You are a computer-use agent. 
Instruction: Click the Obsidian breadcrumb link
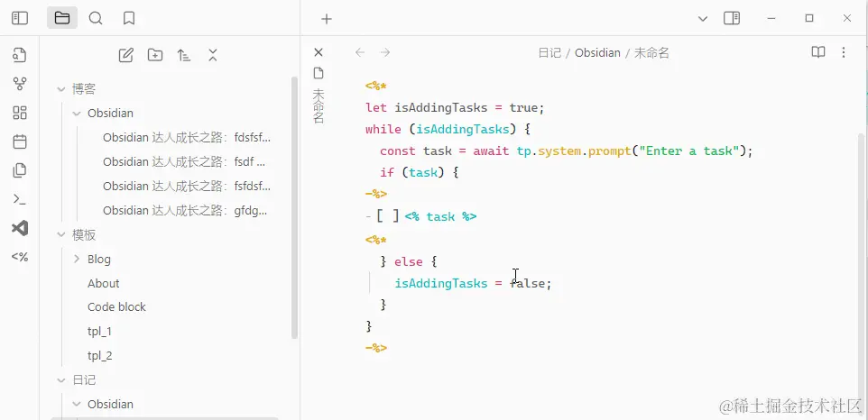(x=597, y=53)
